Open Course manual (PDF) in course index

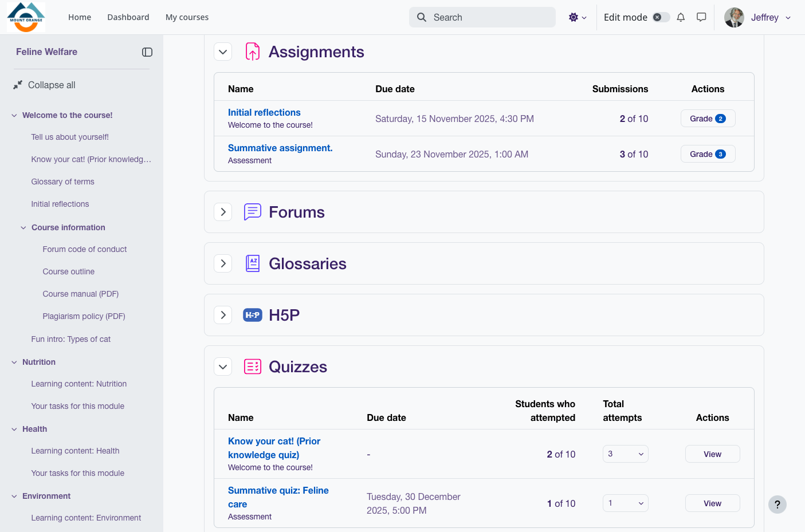(x=81, y=294)
